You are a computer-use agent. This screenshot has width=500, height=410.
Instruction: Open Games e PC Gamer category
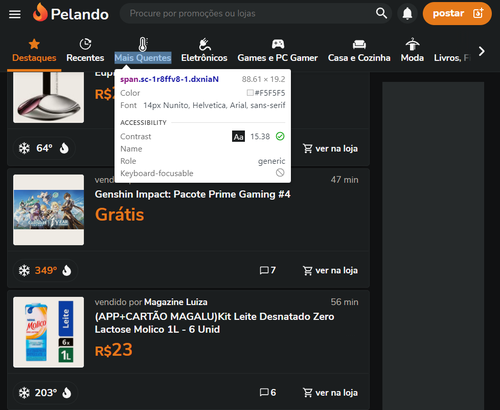(278, 51)
